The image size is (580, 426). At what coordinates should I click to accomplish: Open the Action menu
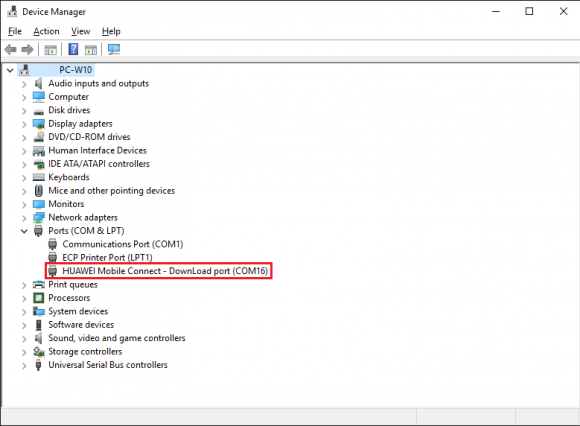pyautogui.click(x=46, y=31)
